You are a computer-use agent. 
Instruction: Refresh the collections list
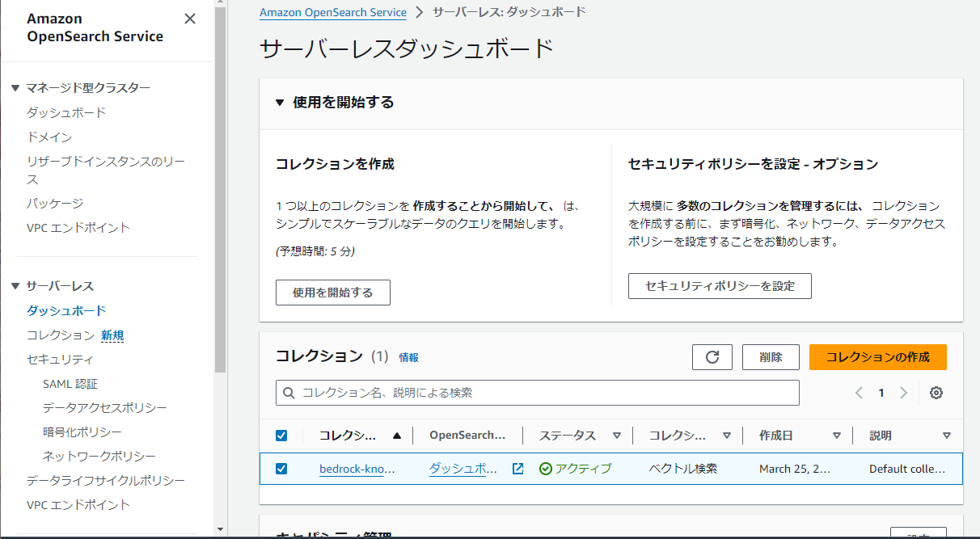[x=712, y=356]
